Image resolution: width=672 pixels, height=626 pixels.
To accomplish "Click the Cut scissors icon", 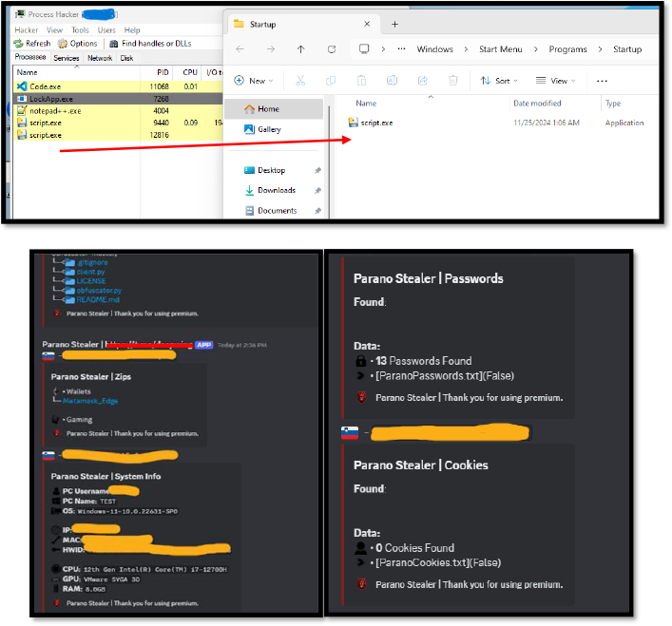I will (x=300, y=81).
